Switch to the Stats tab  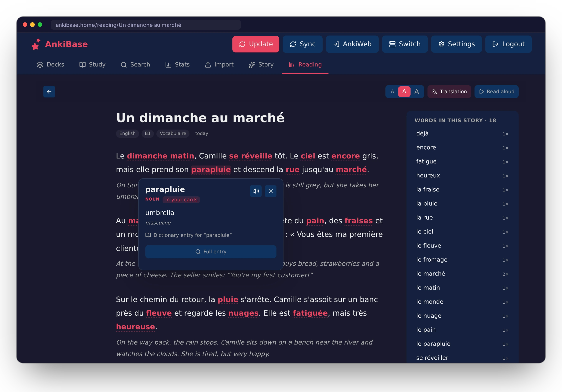coord(177,65)
